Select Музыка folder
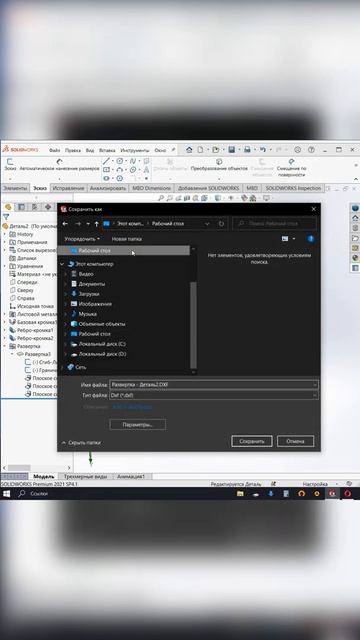Screen dimensions: 360x640 tap(84, 314)
